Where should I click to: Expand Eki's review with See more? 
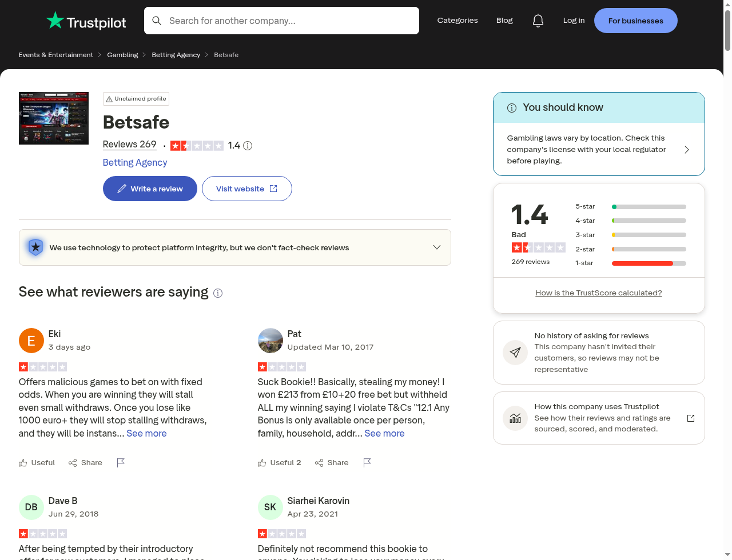point(146,433)
